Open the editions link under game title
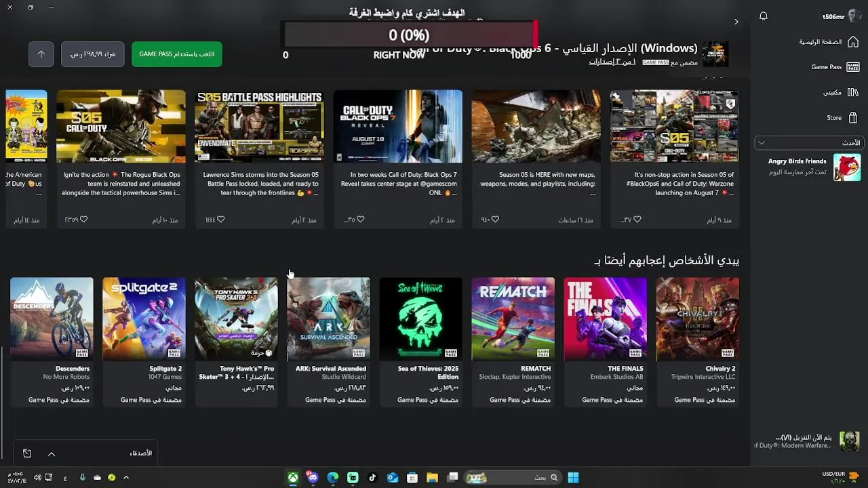 point(612,62)
